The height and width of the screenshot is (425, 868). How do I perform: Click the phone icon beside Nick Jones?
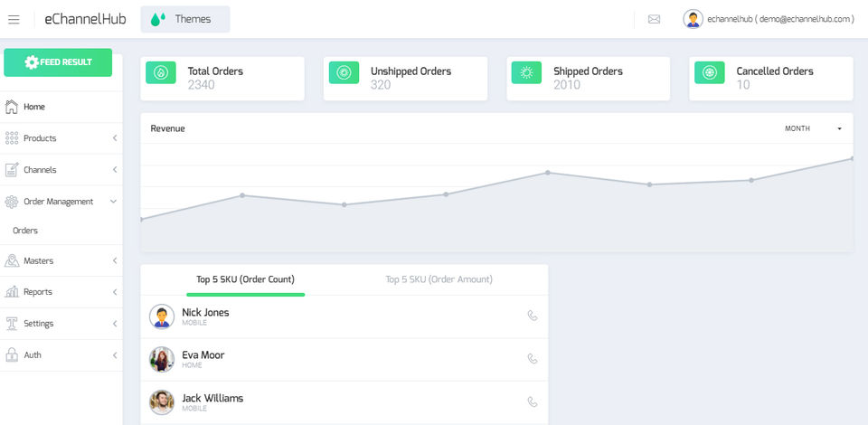pos(533,316)
